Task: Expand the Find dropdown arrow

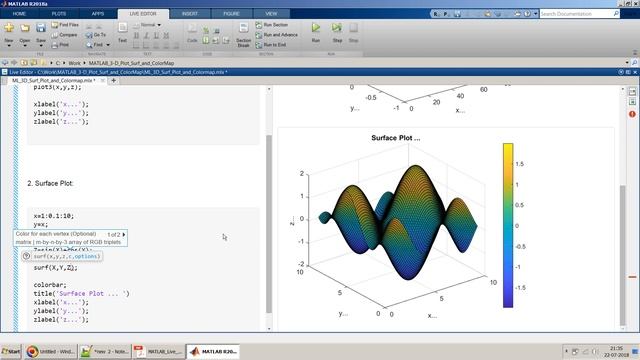Action: [x=108, y=45]
